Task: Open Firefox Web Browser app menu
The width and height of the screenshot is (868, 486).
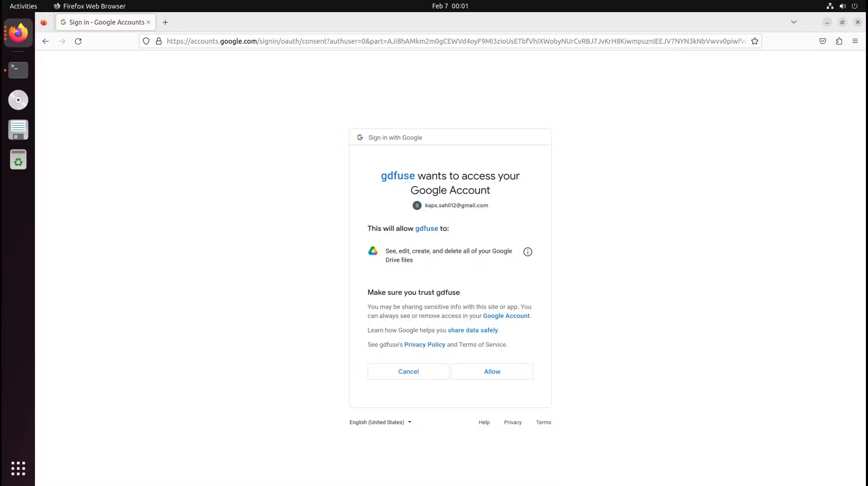Action: coord(90,6)
